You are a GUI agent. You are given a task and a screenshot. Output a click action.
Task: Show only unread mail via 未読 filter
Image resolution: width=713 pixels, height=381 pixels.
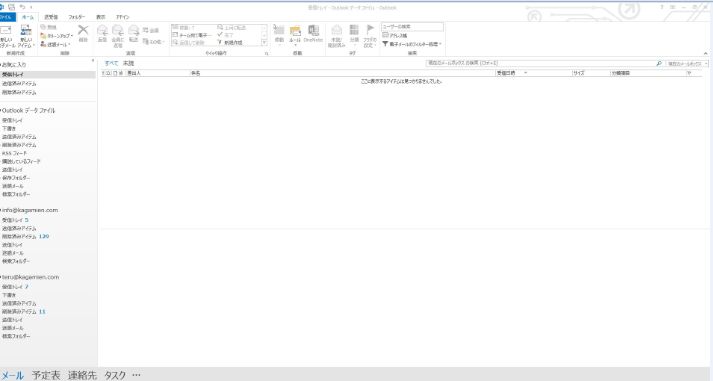[x=128, y=63]
